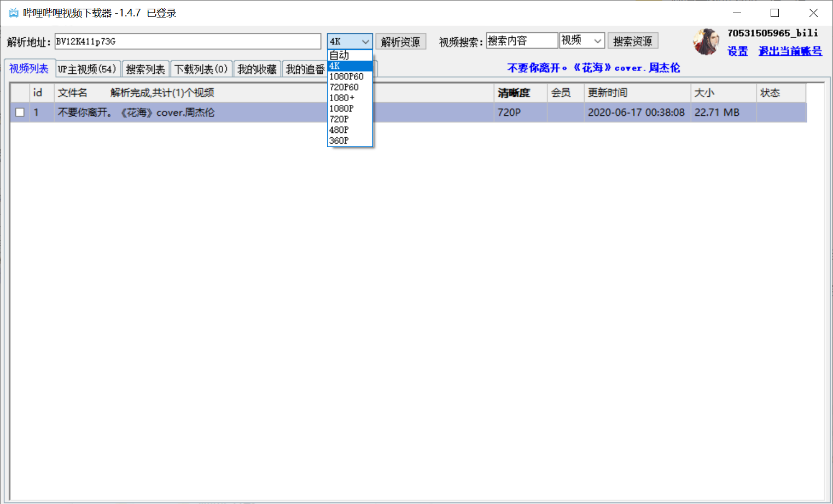
Task: Select 480P quality option
Action: pyautogui.click(x=350, y=130)
